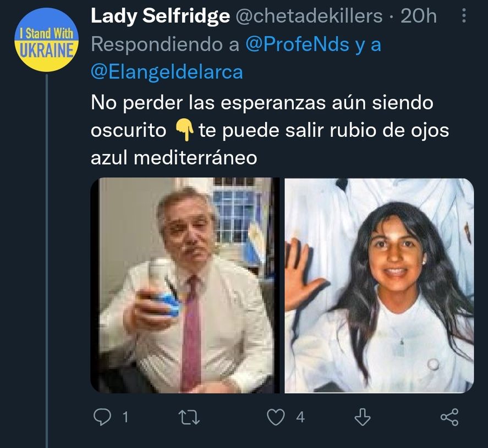
Task: Click the pointing-down hand emoji
Action: (x=184, y=130)
